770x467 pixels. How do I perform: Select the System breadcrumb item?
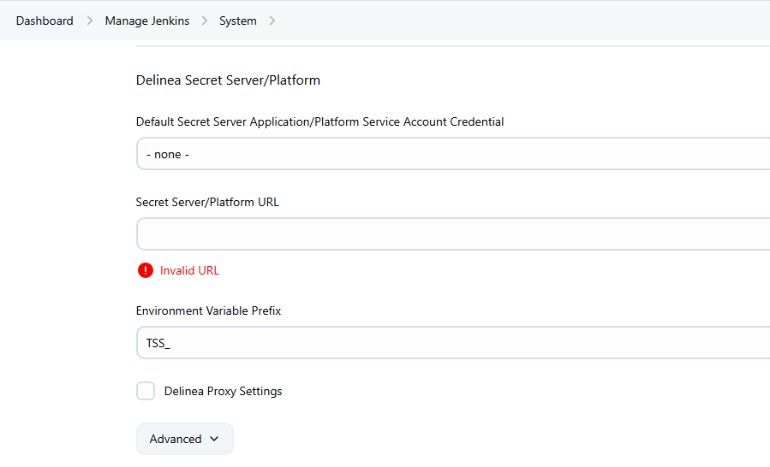click(237, 21)
